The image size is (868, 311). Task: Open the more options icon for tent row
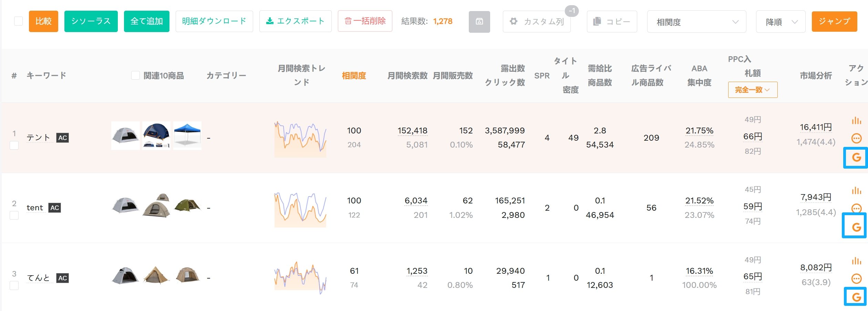pos(856,208)
